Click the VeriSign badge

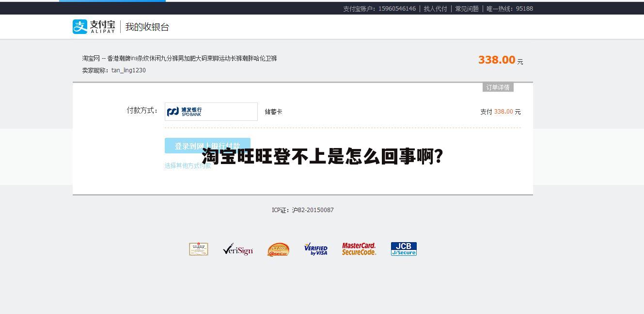point(238,249)
